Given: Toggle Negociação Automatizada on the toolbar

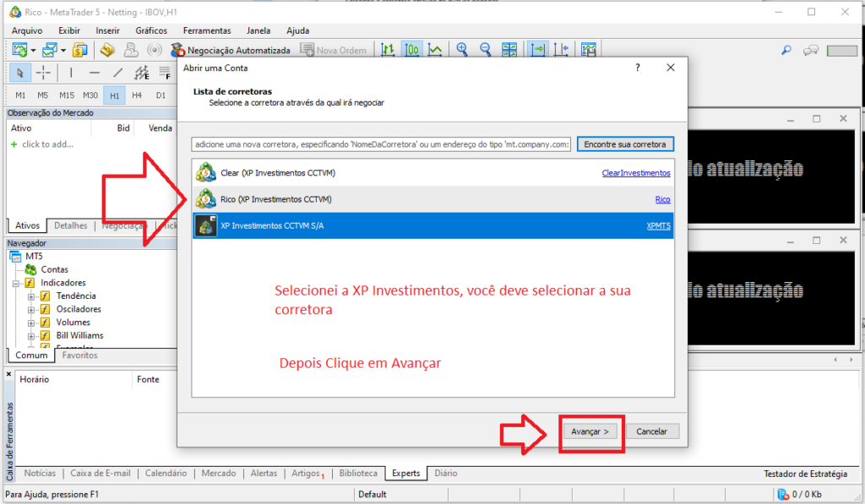Looking at the screenshot, I should click(231, 50).
